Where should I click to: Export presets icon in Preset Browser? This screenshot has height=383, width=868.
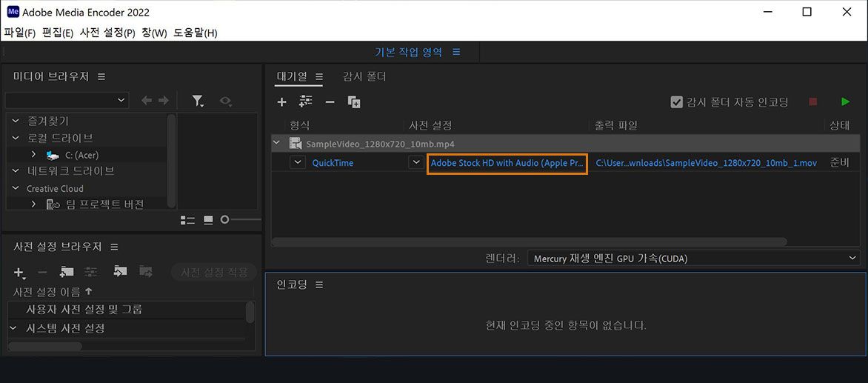[x=146, y=271]
